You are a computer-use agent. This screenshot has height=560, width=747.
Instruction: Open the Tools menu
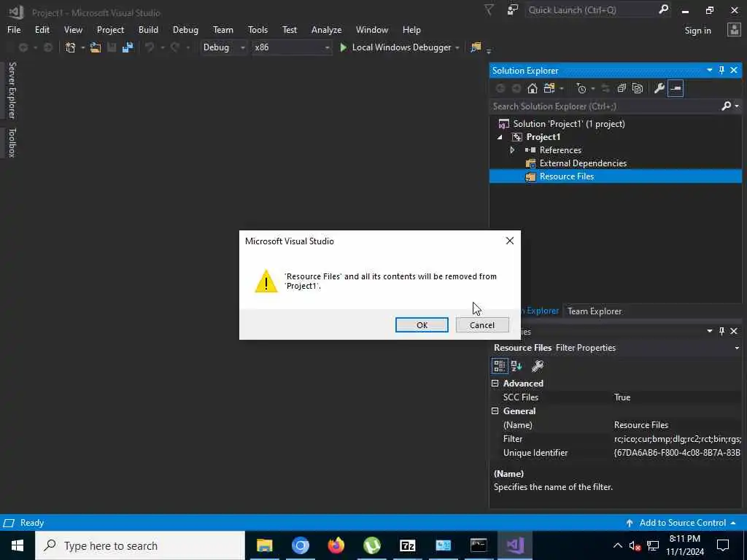pyautogui.click(x=258, y=29)
